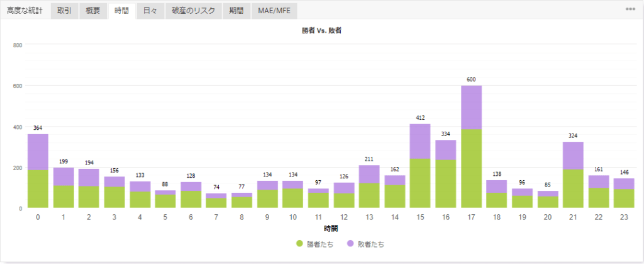This screenshot has height=264, width=644.
Task: Click the bar for hour 23
Action: pyautogui.click(x=624, y=193)
